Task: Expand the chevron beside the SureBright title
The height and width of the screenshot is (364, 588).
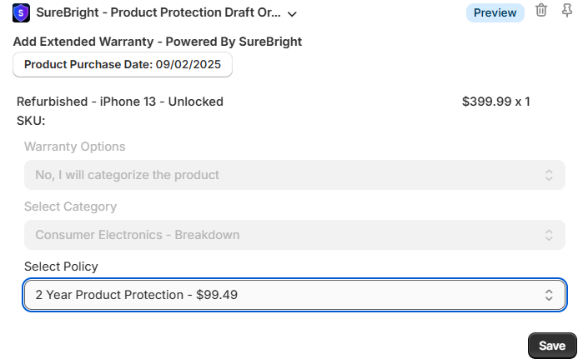Action: point(292,14)
